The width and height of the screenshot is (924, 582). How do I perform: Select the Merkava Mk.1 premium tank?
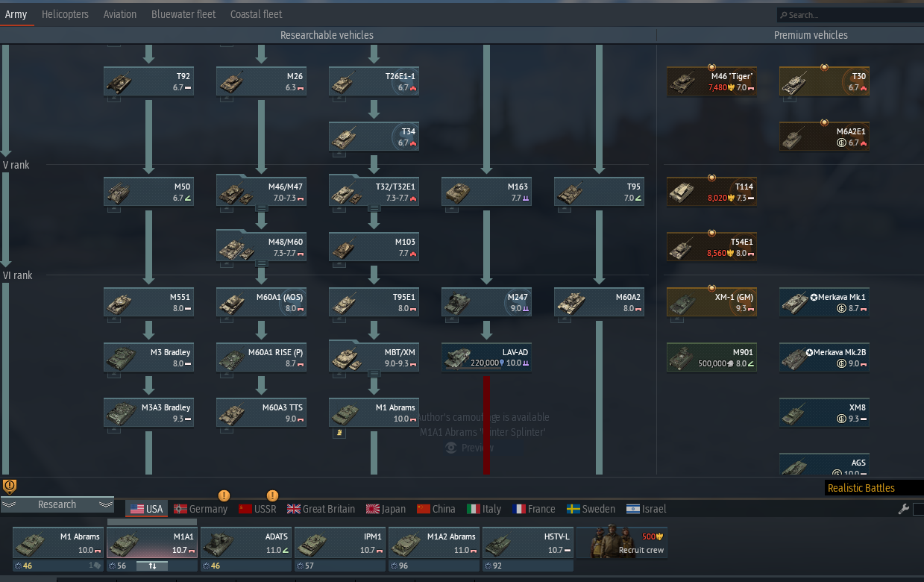tap(824, 302)
